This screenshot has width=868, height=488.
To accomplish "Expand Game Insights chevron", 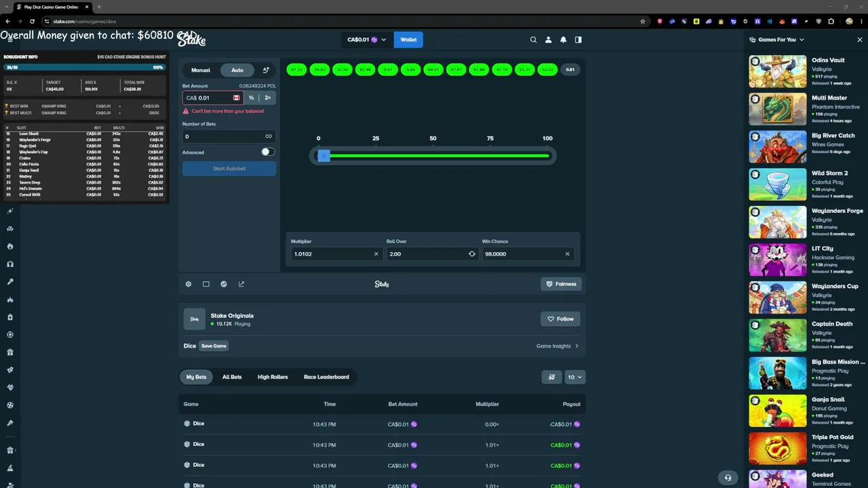I will click(x=577, y=346).
